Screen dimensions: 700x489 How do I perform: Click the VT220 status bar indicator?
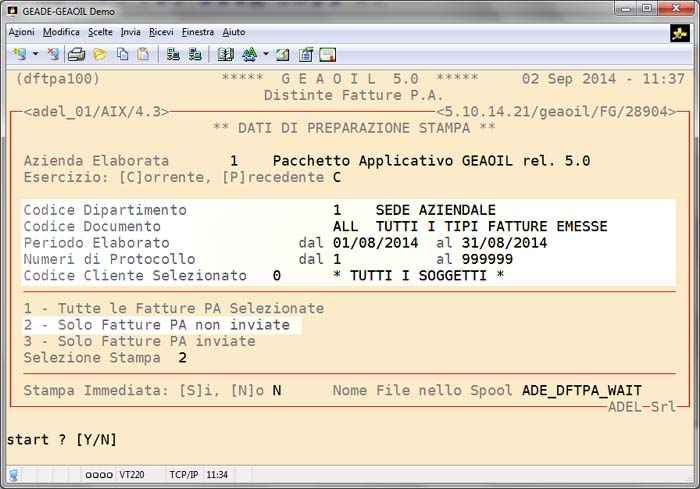[131, 475]
